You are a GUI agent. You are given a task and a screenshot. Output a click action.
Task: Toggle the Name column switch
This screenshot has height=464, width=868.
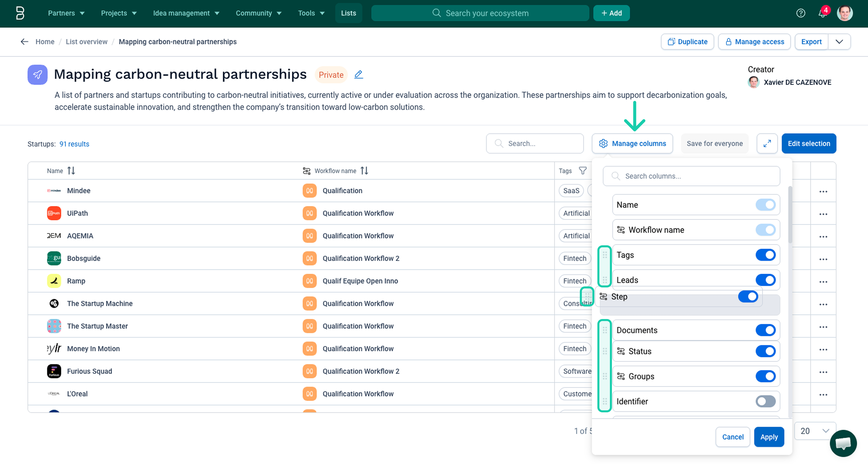coord(766,205)
